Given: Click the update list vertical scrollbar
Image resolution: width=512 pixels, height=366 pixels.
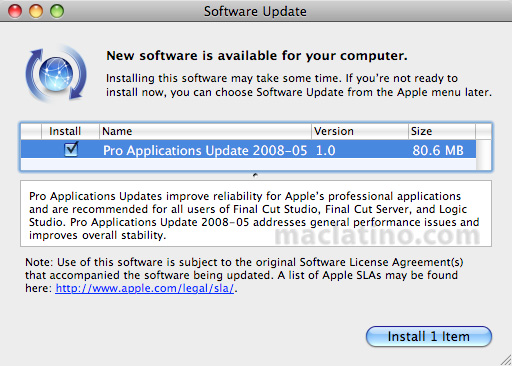Looking at the screenshot, I should (x=483, y=155).
